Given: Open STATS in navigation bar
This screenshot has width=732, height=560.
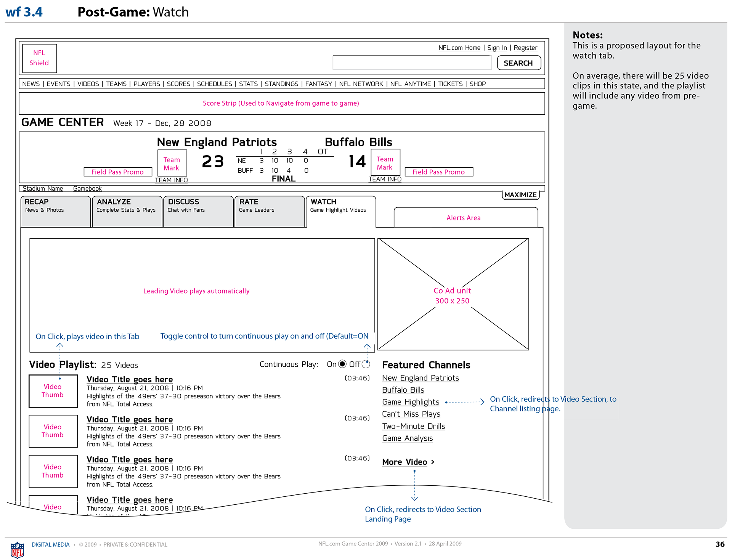Looking at the screenshot, I should click(248, 84).
